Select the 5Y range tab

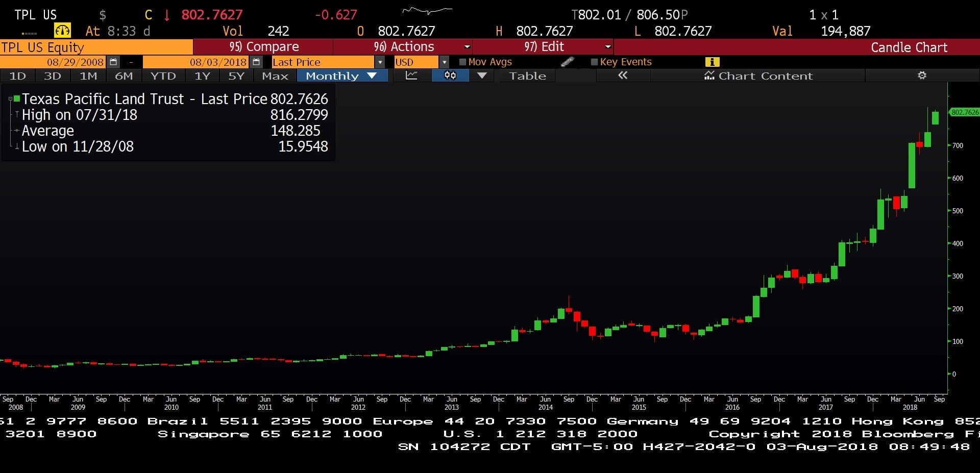pos(236,76)
